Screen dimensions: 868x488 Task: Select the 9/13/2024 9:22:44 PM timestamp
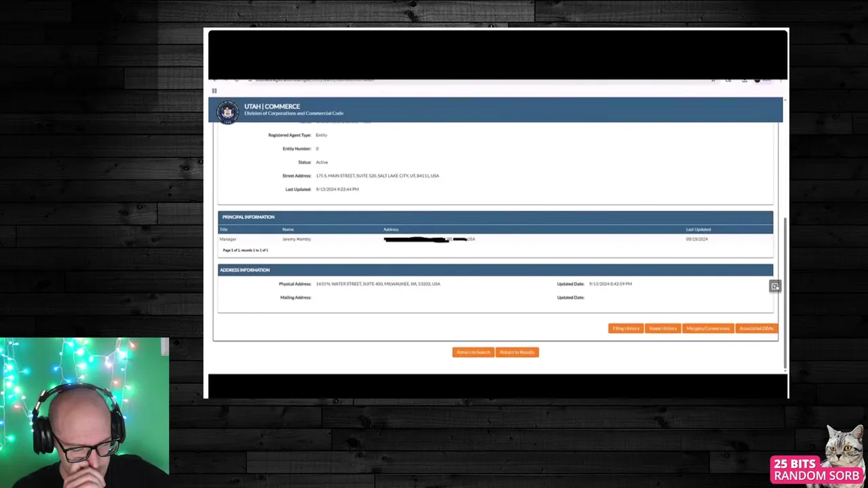[x=337, y=190]
